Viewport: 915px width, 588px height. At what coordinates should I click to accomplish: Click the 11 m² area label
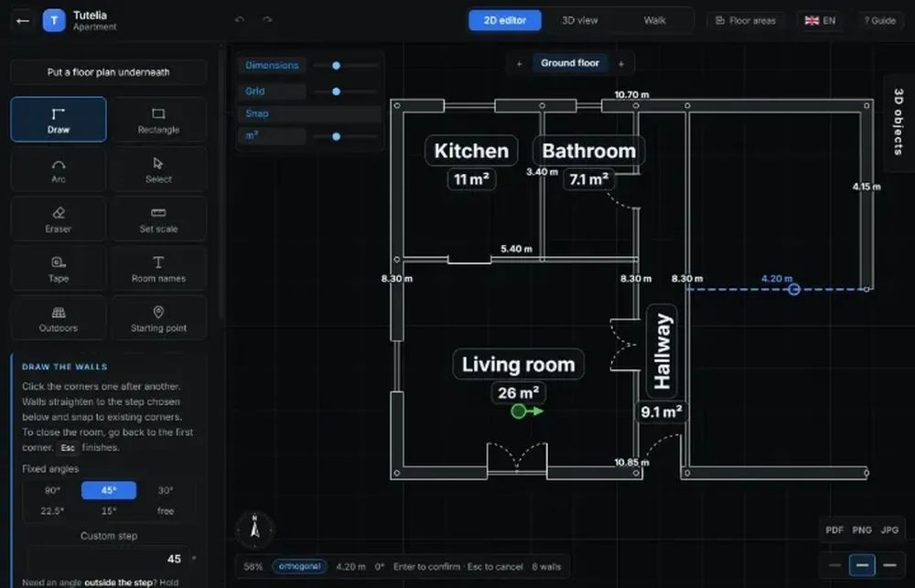tap(471, 179)
